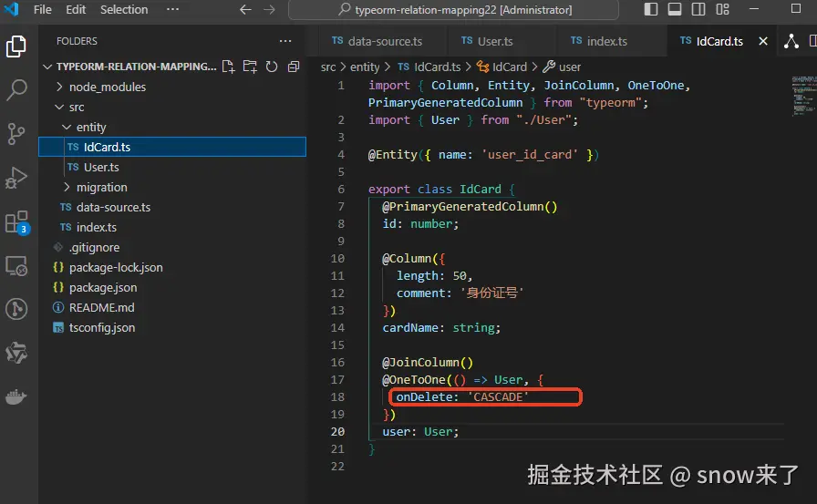Click the 'user_id_card' string in @Entity
This screenshot has height=504, width=817.
(x=530, y=155)
